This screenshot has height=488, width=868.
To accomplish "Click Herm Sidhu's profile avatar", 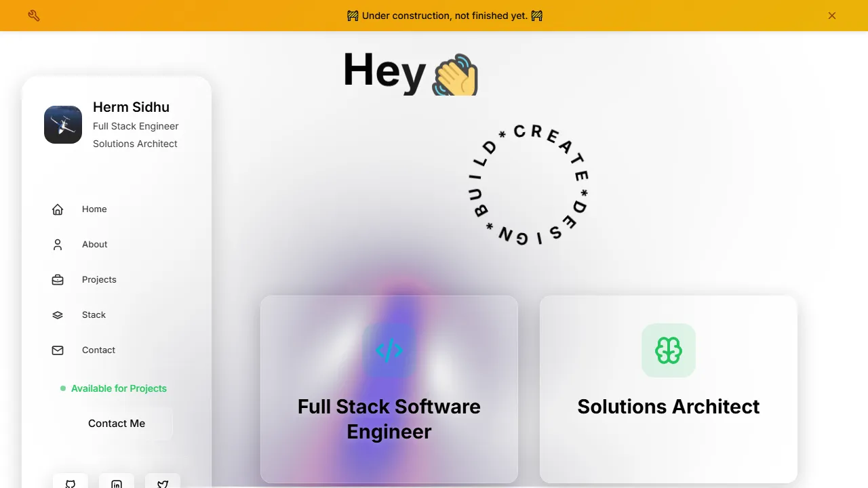I will pyautogui.click(x=62, y=125).
